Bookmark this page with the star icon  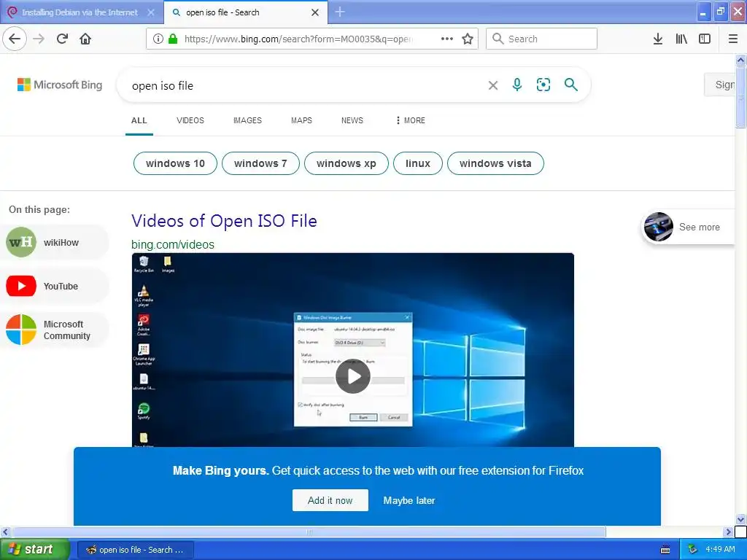(468, 39)
